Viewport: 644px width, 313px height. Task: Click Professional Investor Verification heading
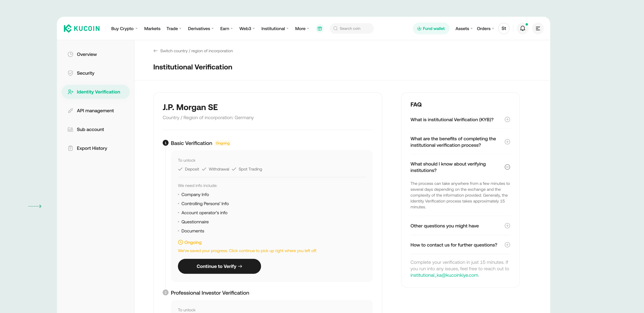[x=210, y=293]
